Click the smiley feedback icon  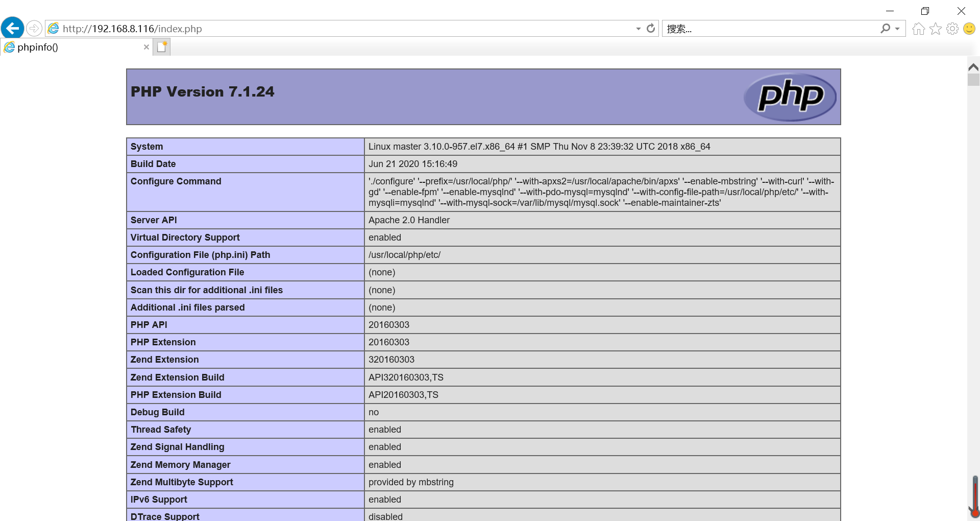(969, 29)
